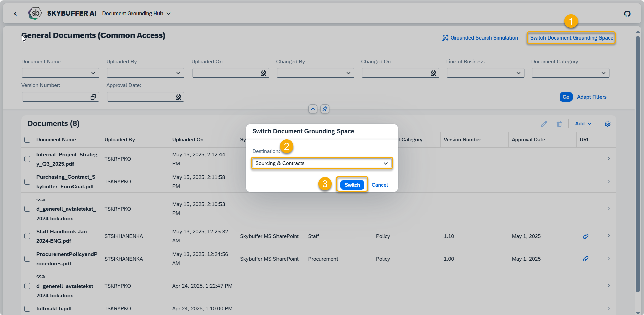
Task: Collapse the filter bar with up chevron
Action: tap(313, 109)
